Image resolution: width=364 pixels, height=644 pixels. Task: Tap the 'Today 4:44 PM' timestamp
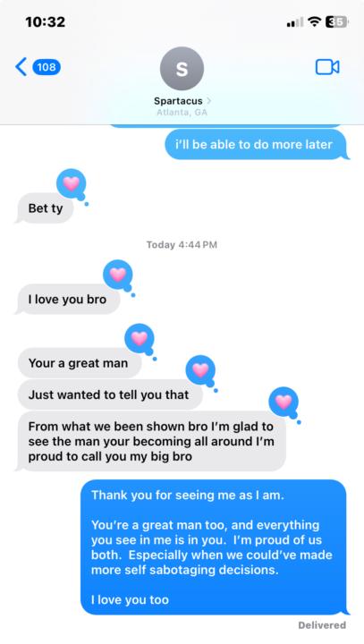tap(182, 245)
